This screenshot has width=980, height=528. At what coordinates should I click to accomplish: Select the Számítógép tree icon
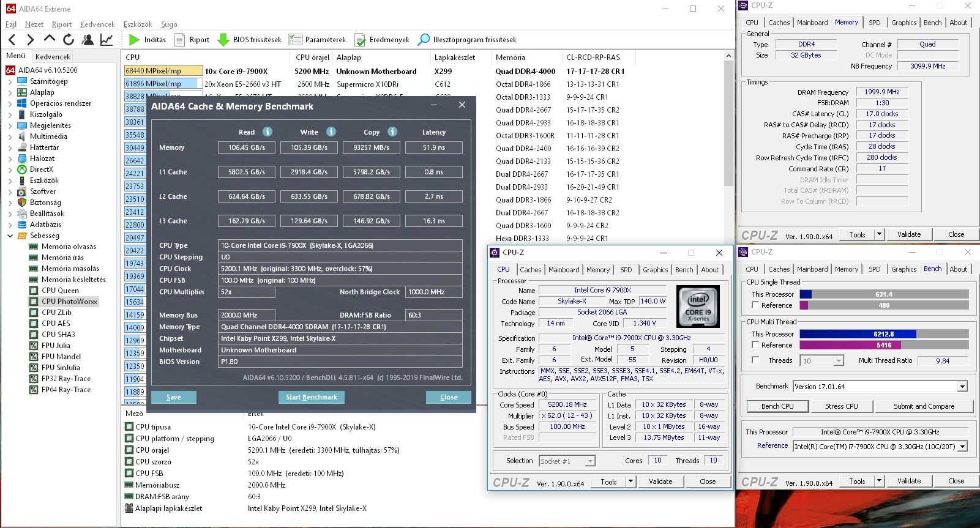pos(23,81)
